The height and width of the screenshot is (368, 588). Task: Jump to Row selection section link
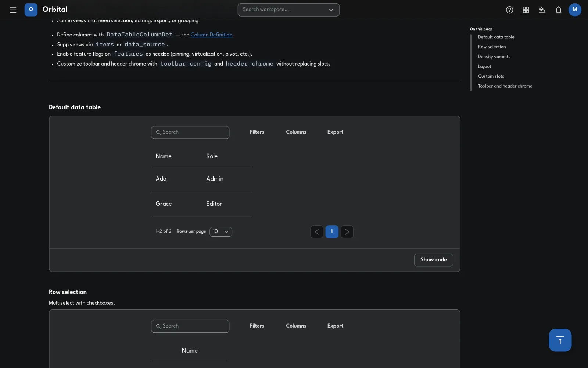(492, 47)
